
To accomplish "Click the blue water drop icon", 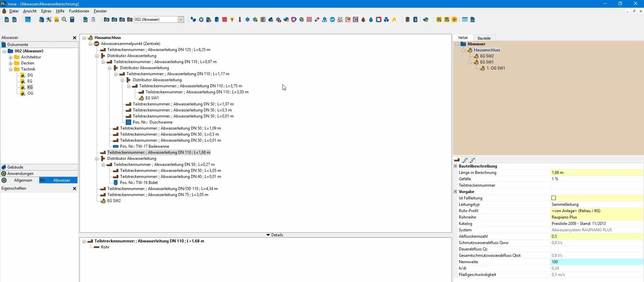I will pos(371,20).
